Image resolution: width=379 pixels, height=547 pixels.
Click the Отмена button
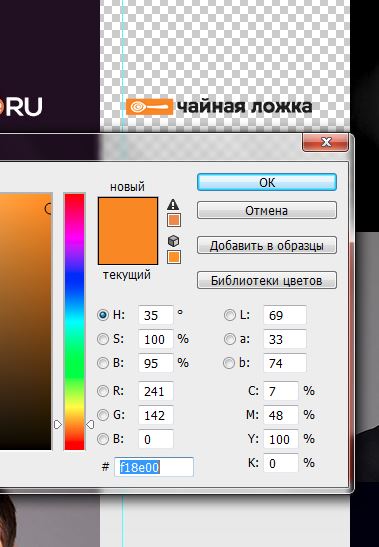point(267,210)
